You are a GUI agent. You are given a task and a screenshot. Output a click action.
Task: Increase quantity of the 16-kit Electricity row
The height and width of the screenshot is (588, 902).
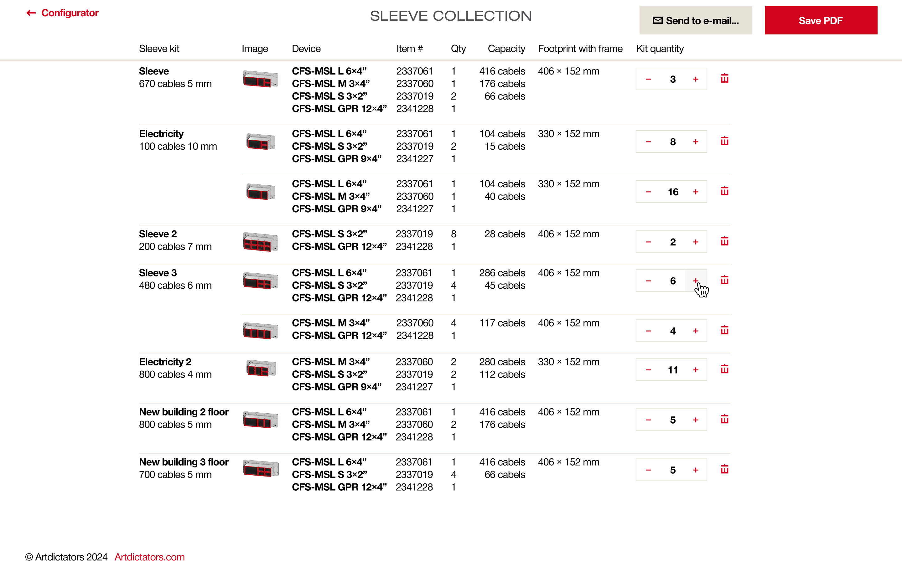pos(696,192)
